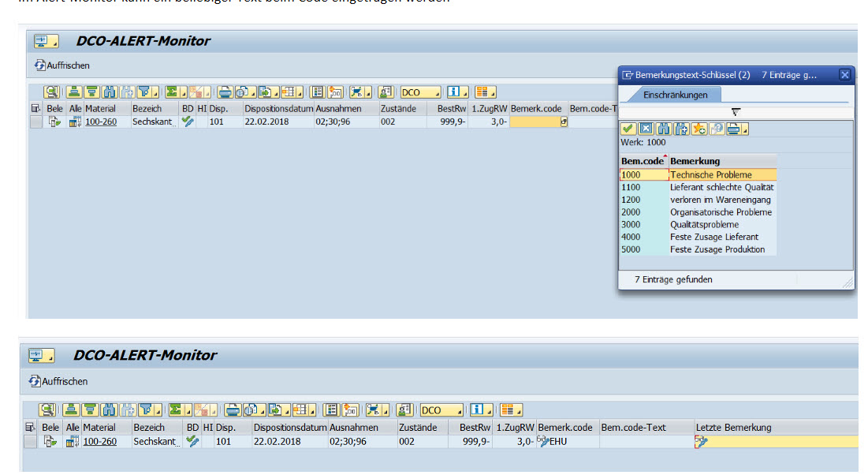Open value help for the Bemerk.code field
The image size is (868, 475).
coord(564,122)
